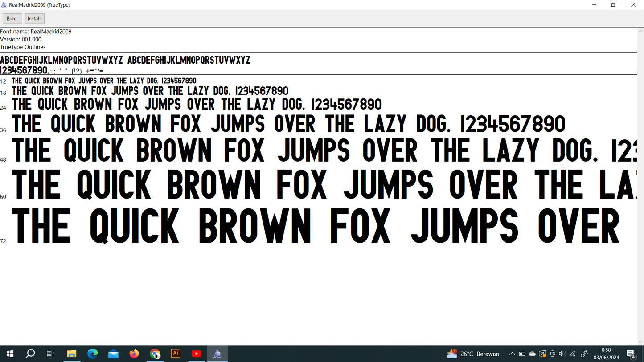
Task: Restore down the font viewer window
Action: point(614,5)
